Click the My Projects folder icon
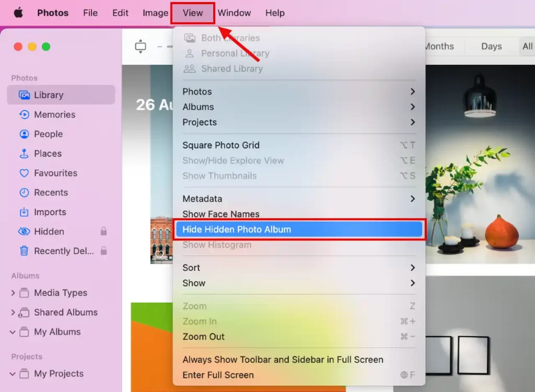The width and height of the screenshot is (535, 392). point(24,373)
